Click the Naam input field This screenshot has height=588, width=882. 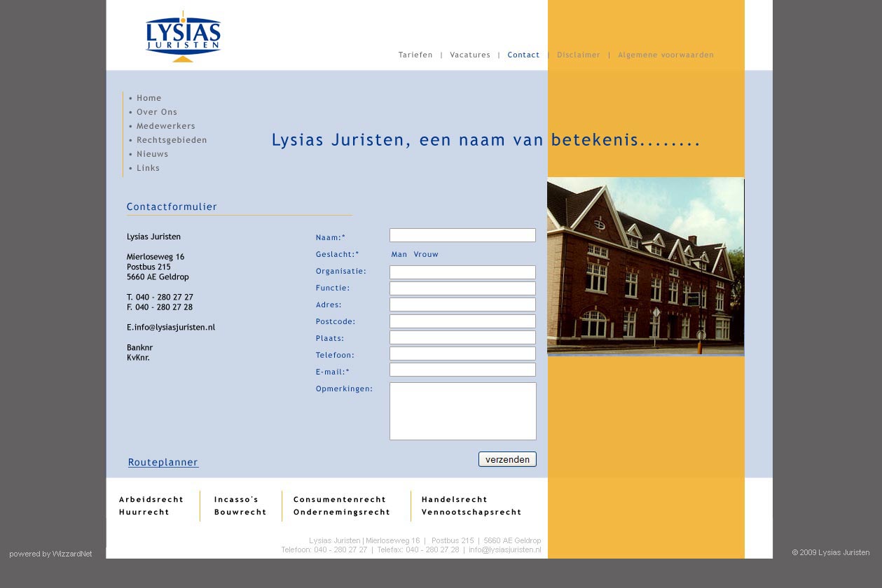462,235
